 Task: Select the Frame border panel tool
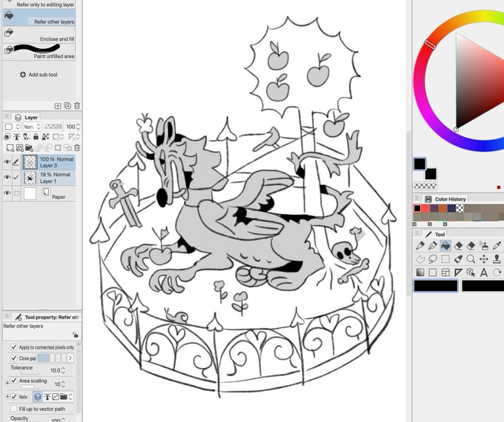445,272
